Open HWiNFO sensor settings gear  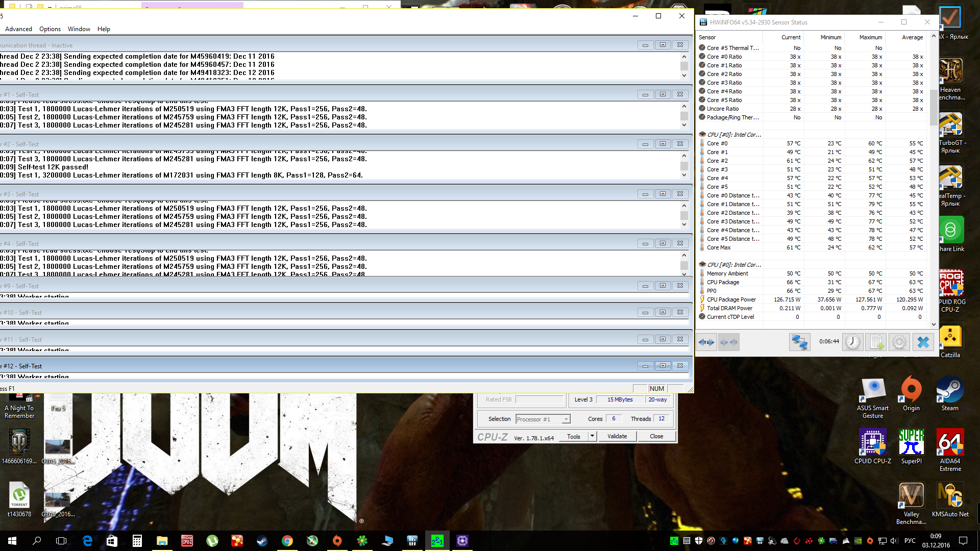click(x=899, y=342)
